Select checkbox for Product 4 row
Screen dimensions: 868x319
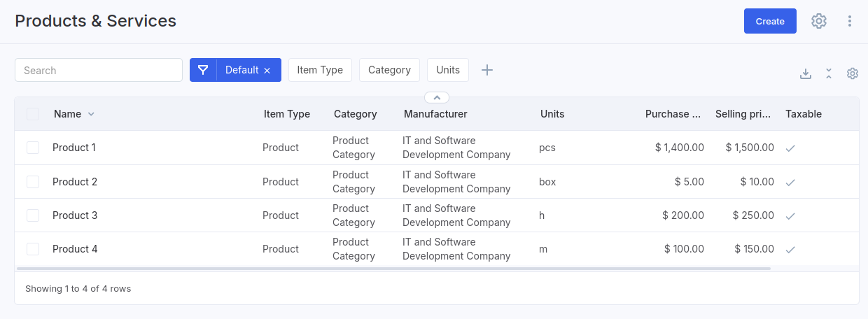33,249
